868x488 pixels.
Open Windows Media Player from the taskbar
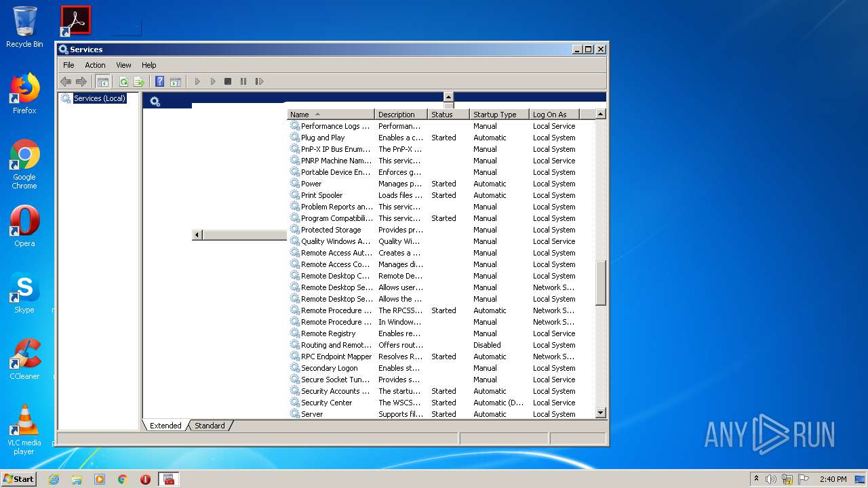[100, 479]
